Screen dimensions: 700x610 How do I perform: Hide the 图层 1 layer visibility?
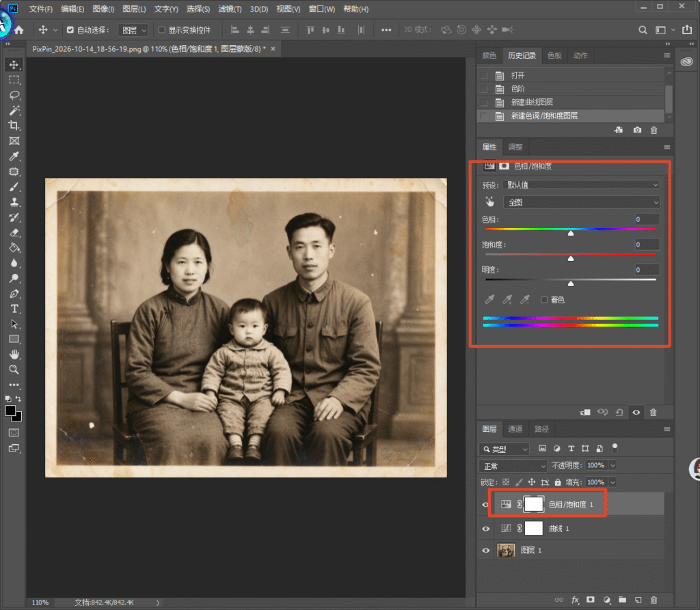coord(486,550)
